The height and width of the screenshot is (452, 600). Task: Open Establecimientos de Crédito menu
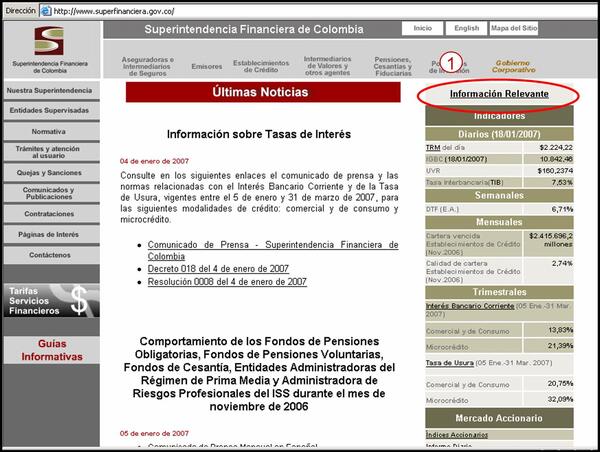[x=260, y=65]
